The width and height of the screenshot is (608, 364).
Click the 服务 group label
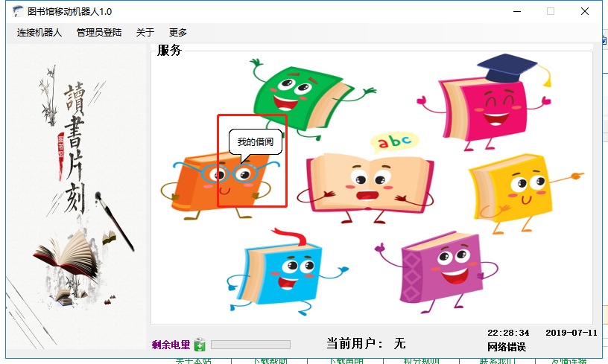pyautogui.click(x=169, y=51)
